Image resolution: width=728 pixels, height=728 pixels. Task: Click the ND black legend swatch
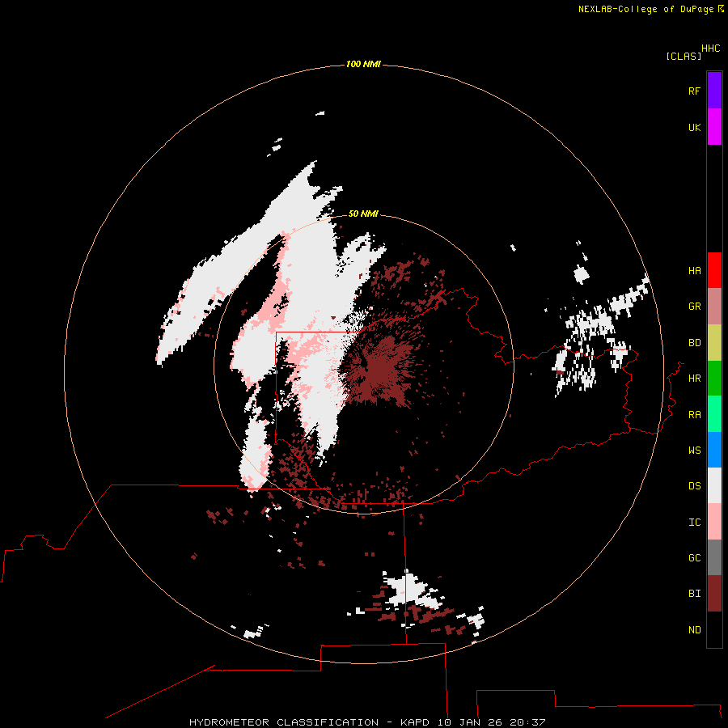coord(714,629)
